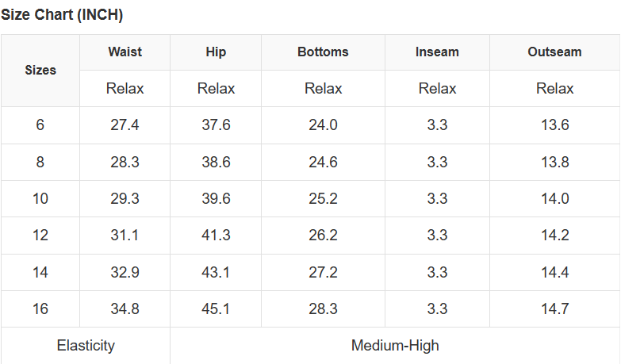
Task: Select the Waist column header
Action: click(125, 52)
